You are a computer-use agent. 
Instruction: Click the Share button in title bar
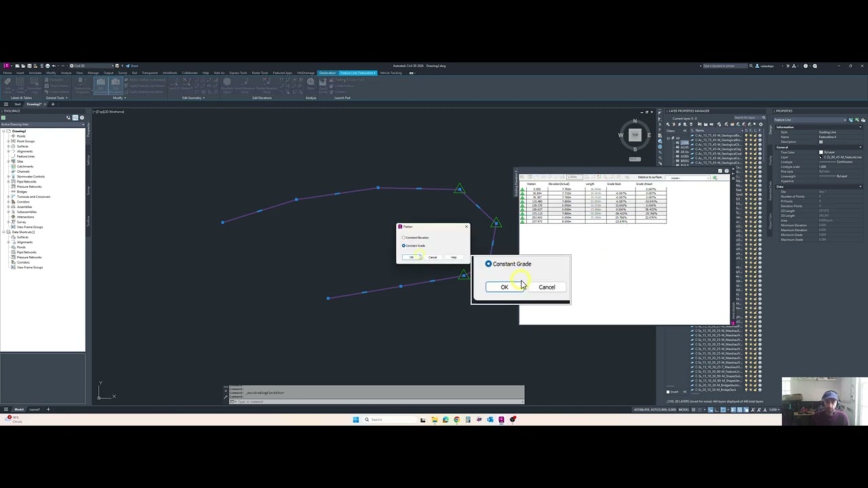pos(132,66)
